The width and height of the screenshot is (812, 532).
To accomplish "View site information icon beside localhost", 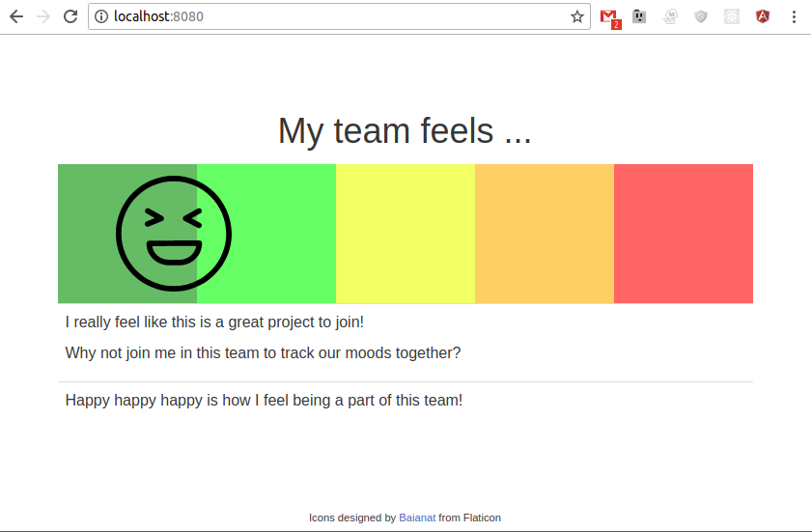I will 101,16.
